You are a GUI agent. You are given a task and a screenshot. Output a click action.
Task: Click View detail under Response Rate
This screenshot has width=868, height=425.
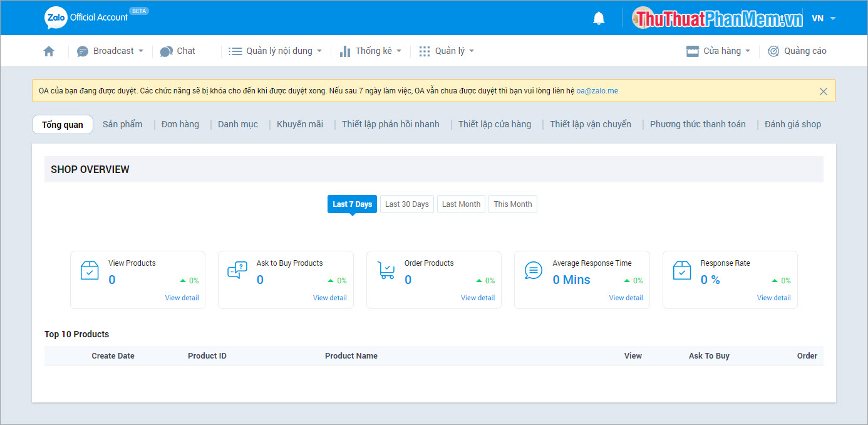click(773, 297)
